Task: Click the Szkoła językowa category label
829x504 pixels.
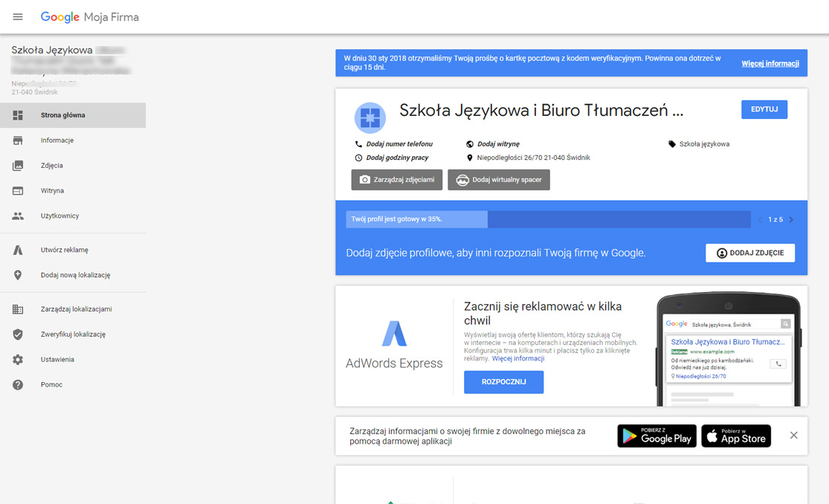Action: click(x=704, y=144)
